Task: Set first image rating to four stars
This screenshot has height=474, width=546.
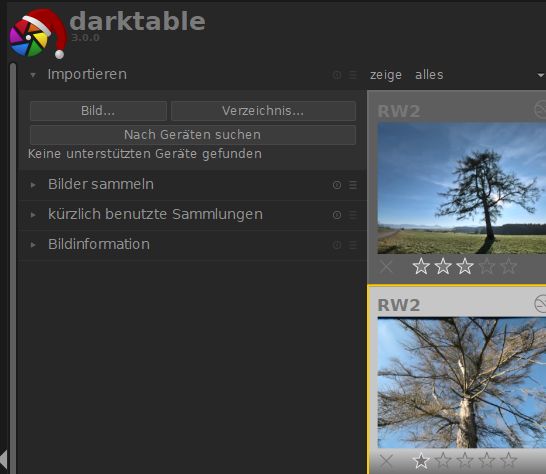Action: tap(487, 266)
